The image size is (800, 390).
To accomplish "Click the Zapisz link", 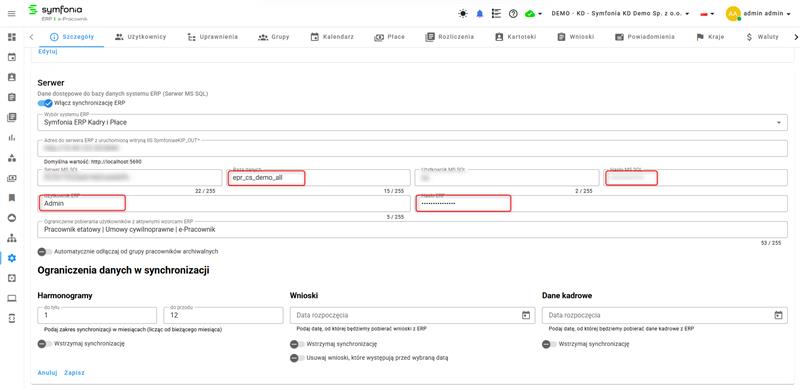I will (74, 373).
